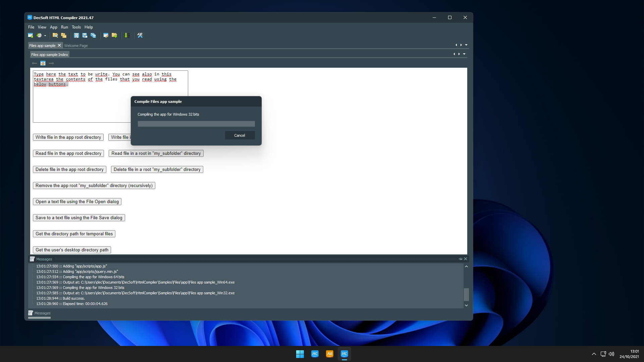Click the compile progress bar

[x=196, y=124]
